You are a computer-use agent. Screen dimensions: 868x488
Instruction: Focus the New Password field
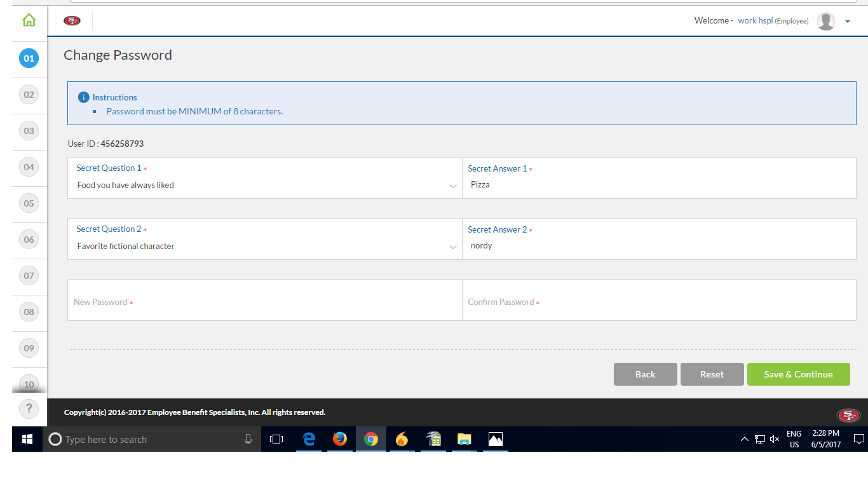coord(264,300)
